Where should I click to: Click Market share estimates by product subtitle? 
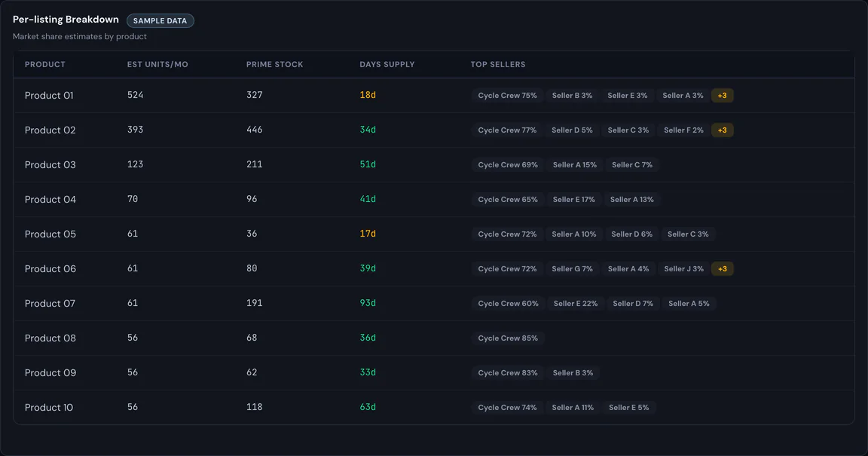[80, 37]
